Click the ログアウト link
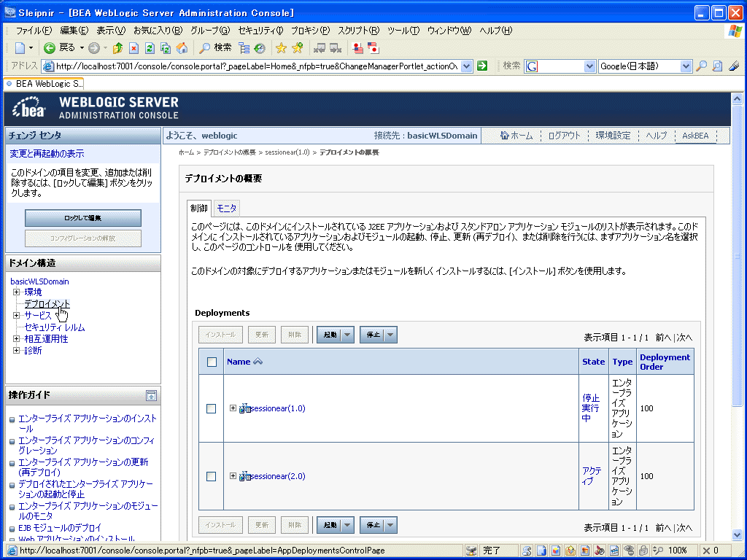 [x=564, y=136]
